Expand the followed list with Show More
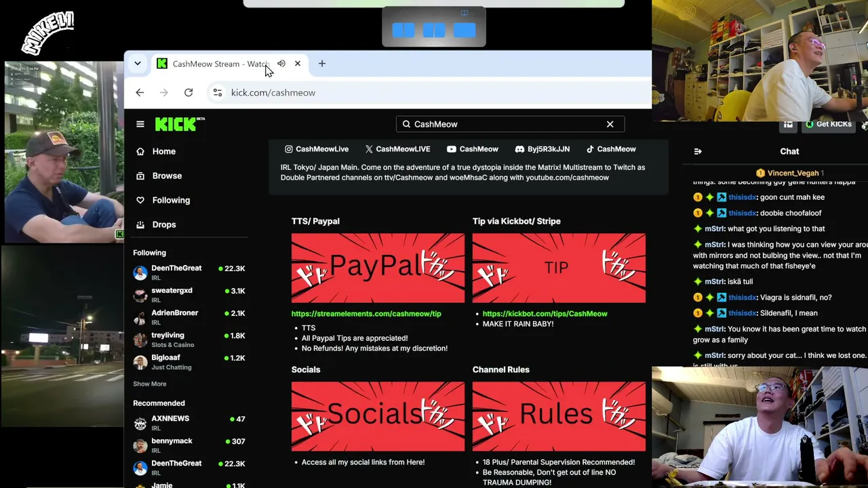 [x=149, y=384]
